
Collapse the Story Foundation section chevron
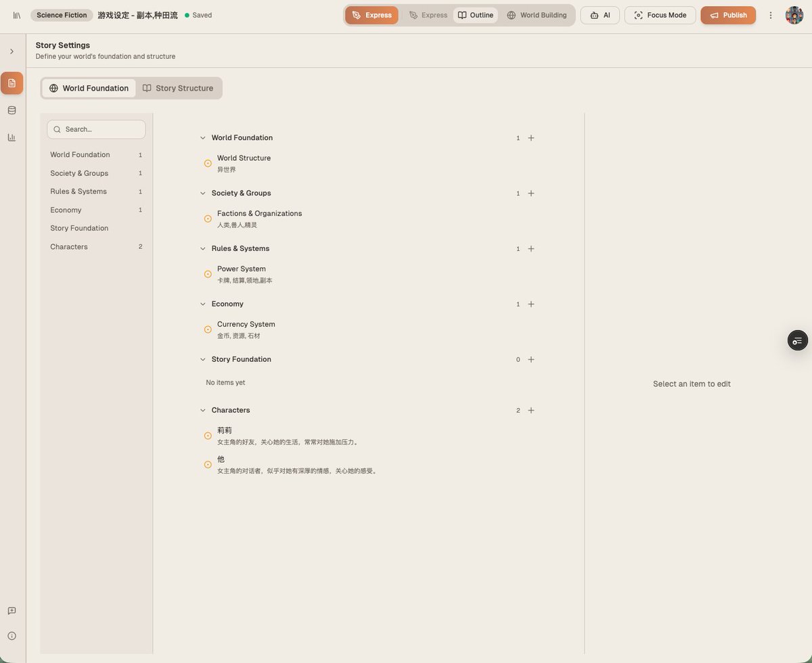click(202, 360)
